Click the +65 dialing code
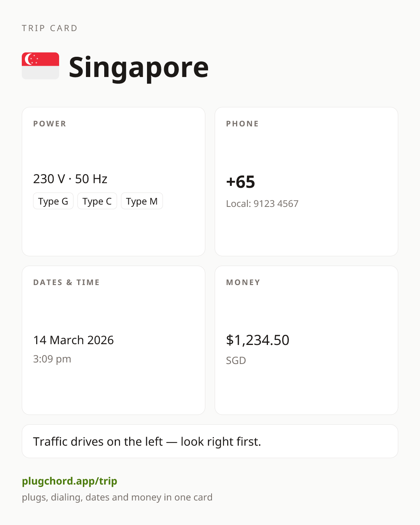The width and height of the screenshot is (420, 525). click(241, 182)
